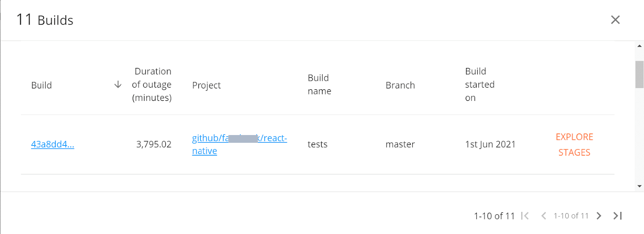
Task: Jump to the last page of builds
Action: point(617,216)
